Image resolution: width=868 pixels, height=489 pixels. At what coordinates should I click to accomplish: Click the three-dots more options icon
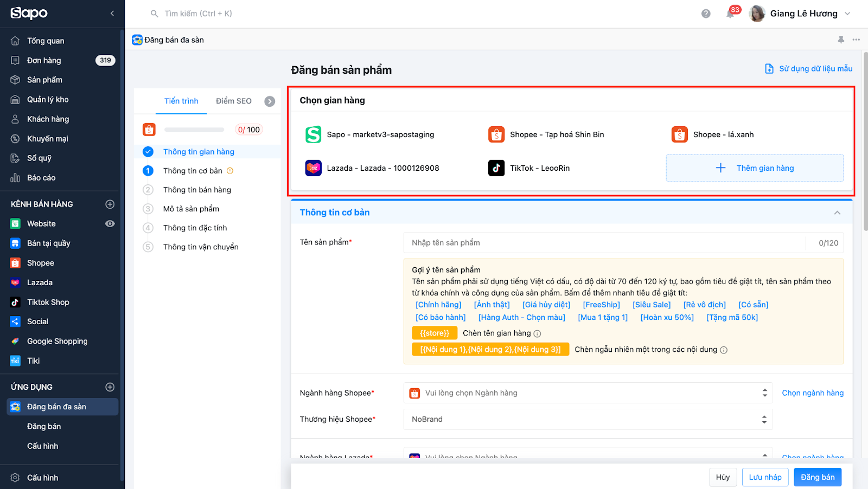(x=856, y=40)
